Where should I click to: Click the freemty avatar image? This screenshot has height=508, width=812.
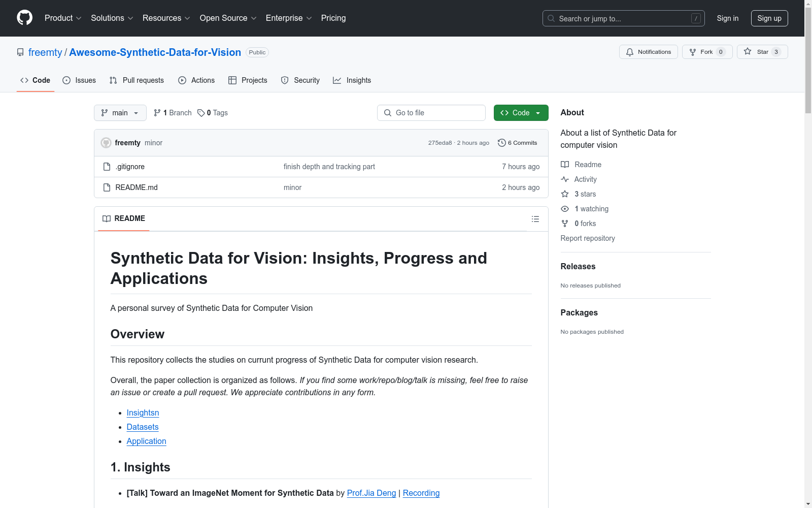pyautogui.click(x=106, y=143)
